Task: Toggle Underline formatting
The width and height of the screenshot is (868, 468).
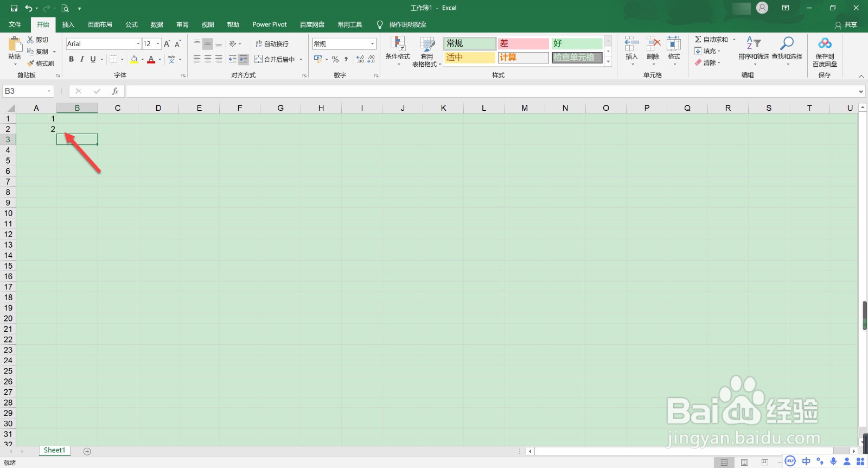Action: pos(93,59)
